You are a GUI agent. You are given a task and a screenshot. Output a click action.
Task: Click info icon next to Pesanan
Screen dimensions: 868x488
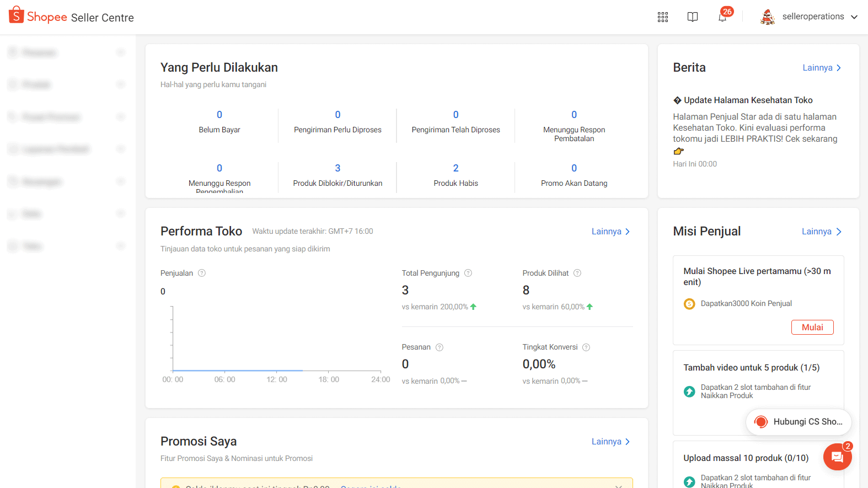[440, 347]
